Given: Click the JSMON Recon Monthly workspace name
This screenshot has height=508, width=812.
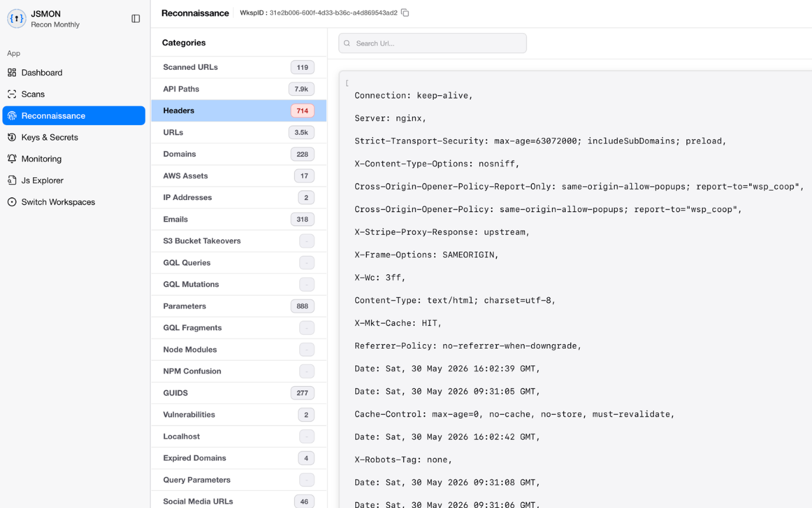Looking at the screenshot, I should [55, 19].
